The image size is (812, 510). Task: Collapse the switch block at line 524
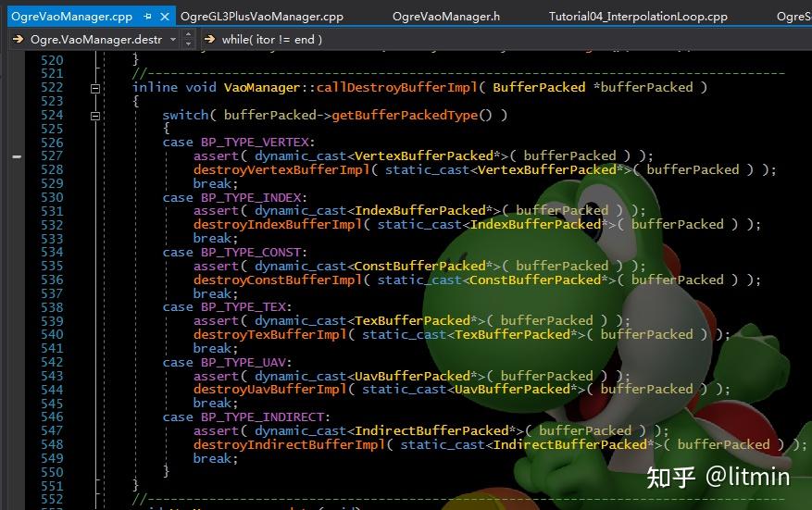pos(95,116)
